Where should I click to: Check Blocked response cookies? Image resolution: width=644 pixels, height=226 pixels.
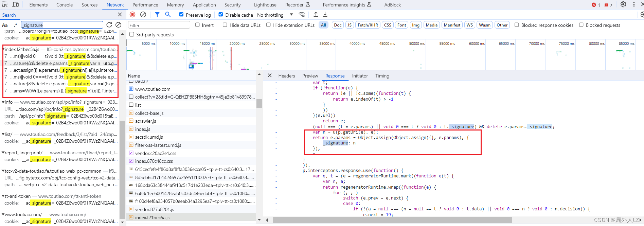[x=517, y=25]
